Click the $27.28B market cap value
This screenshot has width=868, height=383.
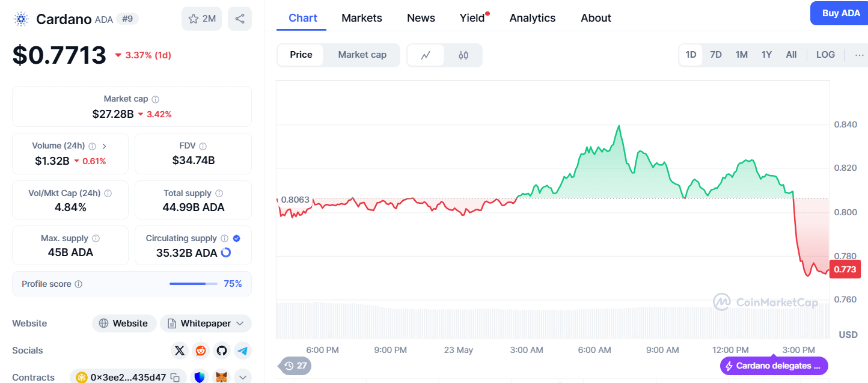(x=113, y=114)
